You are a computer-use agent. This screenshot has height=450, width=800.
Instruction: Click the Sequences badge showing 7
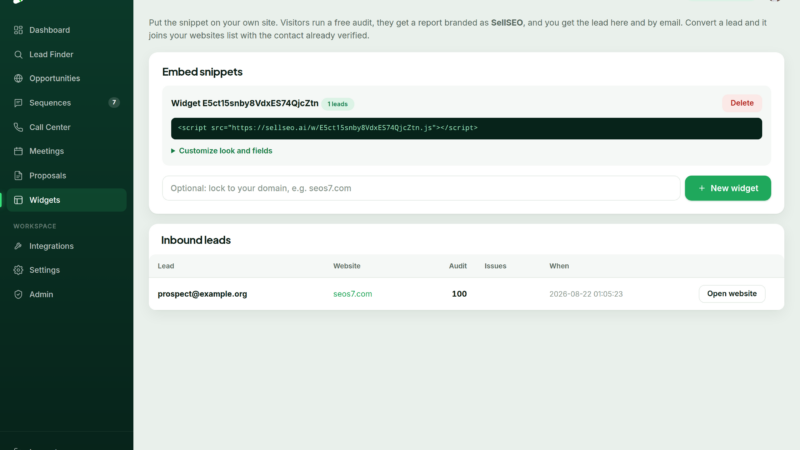114,103
